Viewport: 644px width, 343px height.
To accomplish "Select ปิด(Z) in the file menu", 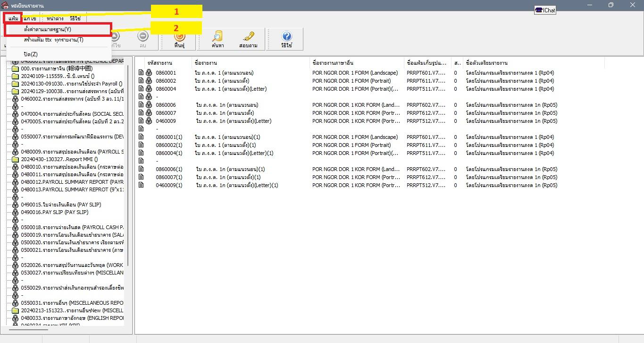I will (31, 54).
